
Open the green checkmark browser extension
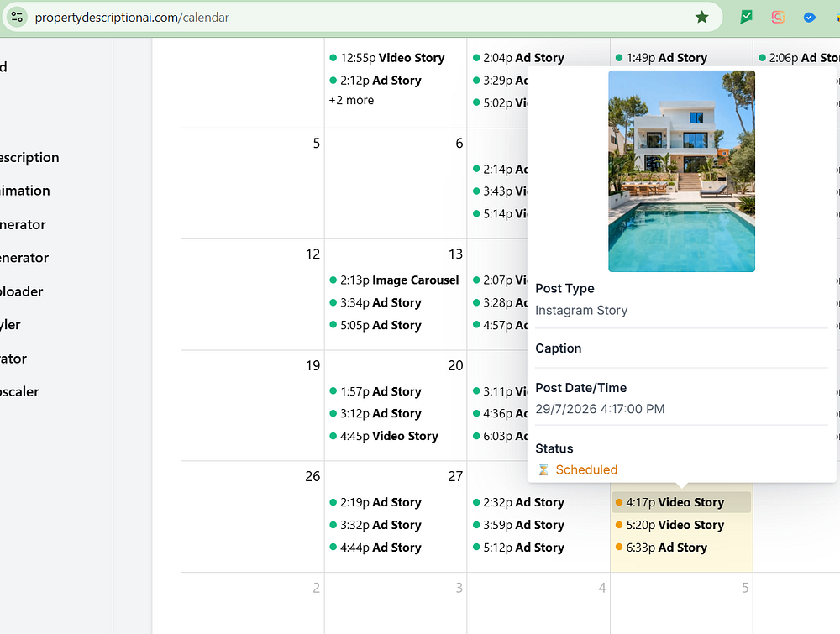[x=746, y=17]
